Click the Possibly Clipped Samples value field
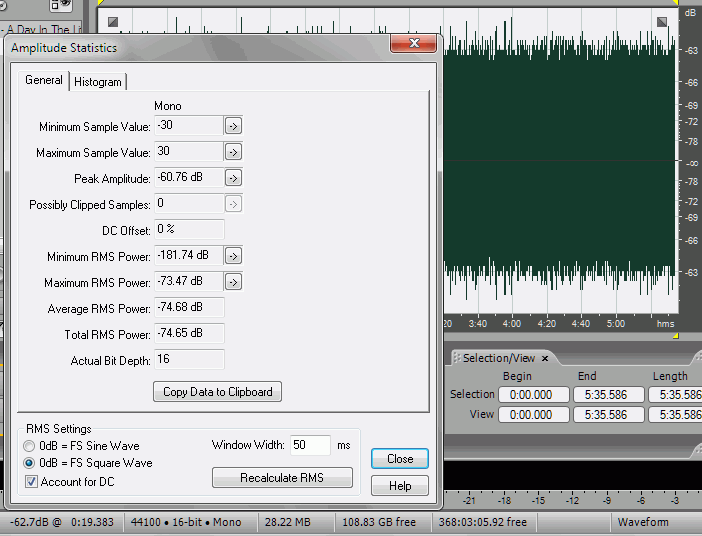 pyautogui.click(x=189, y=203)
